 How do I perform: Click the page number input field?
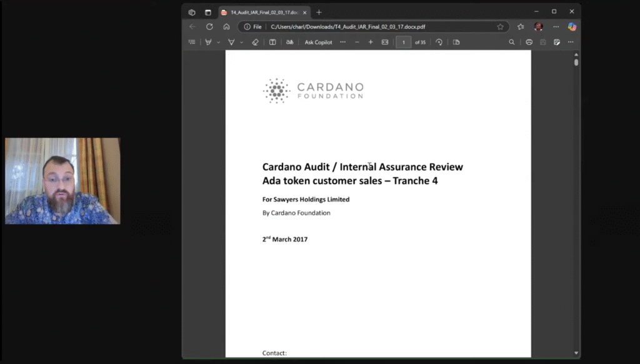click(404, 42)
